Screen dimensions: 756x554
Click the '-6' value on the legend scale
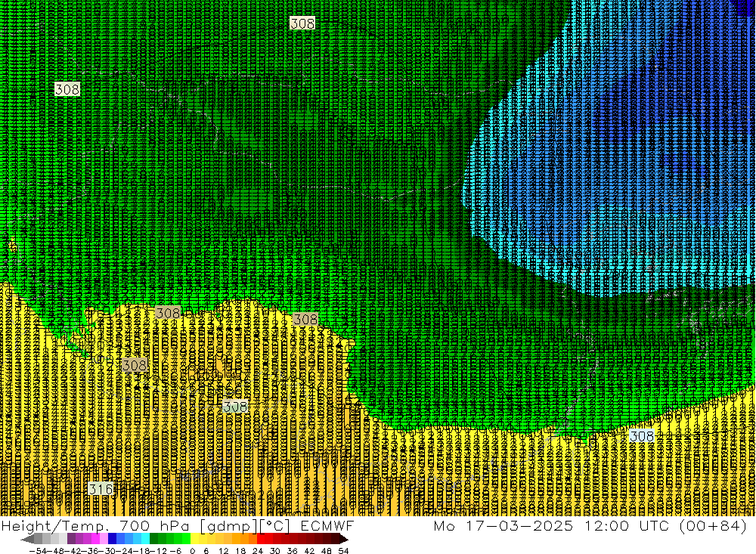(x=175, y=551)
